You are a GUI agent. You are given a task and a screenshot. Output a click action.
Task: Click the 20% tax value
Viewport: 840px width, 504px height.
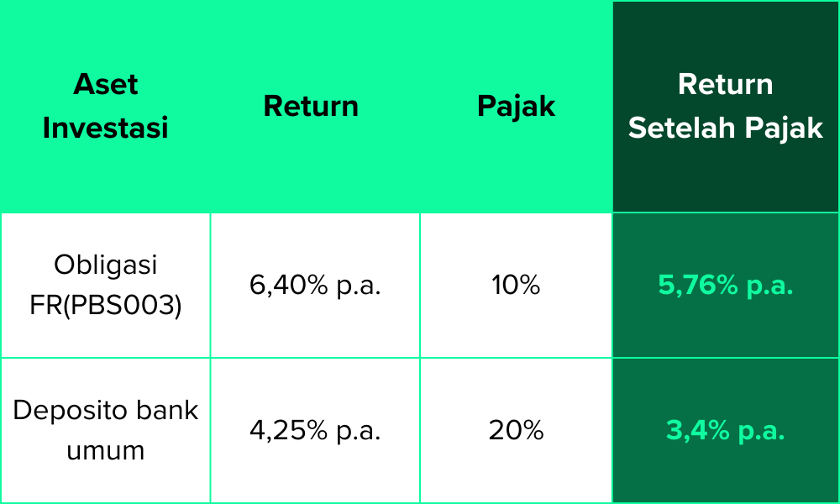pyautogui.click(x=516, y=431)
